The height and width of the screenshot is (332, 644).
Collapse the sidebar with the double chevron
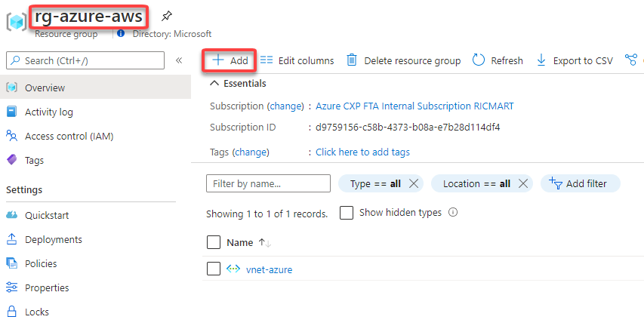pos(179,60)
